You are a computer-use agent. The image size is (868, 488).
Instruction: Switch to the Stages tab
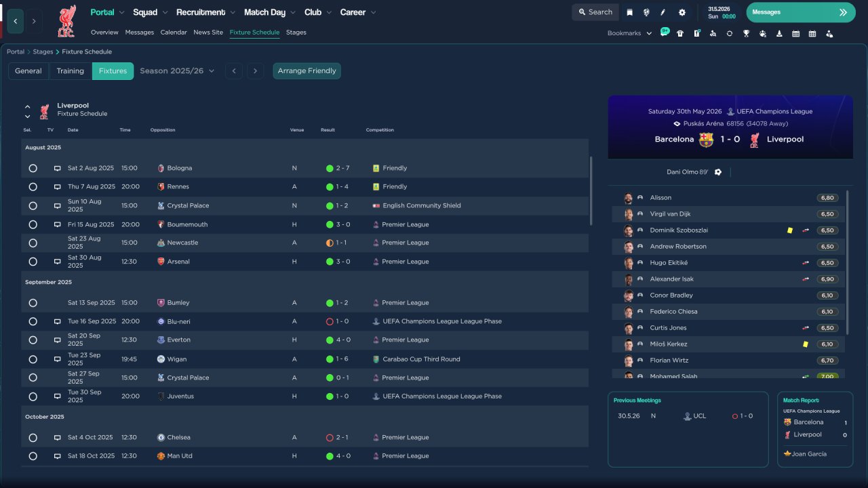tap(296, 33)
